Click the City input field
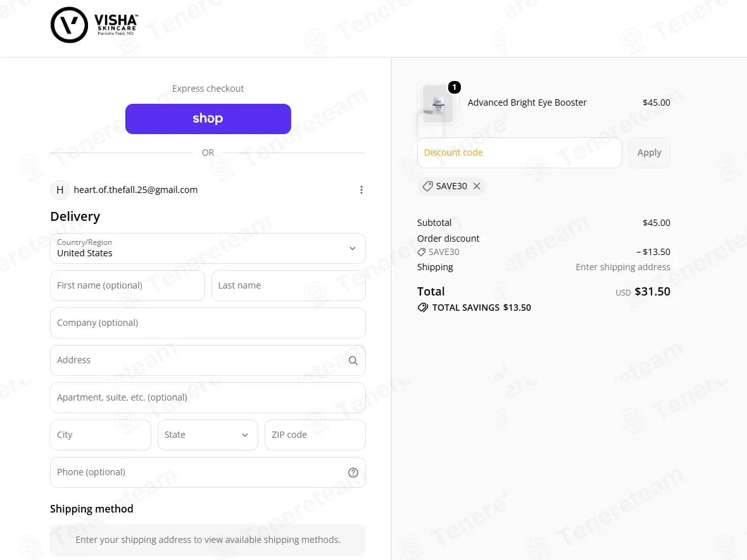The image size is (747, 560). click(101, 435)
